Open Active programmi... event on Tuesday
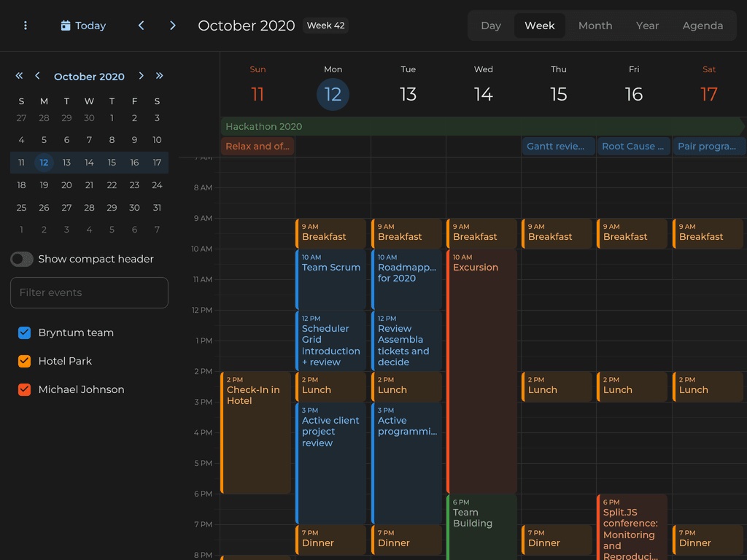This screenshot has width=747, height=560. point(407,463)
